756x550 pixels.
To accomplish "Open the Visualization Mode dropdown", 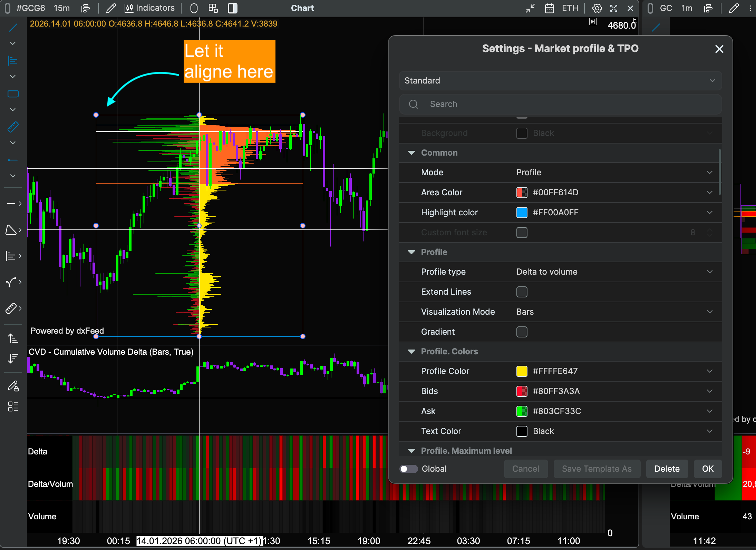I will click(x=614, y=312).
